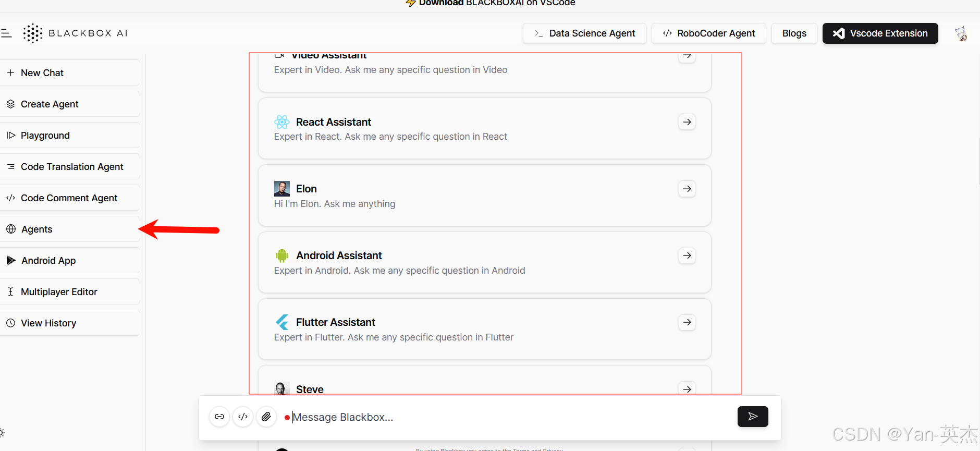Select the Elon card title
980x451 pixels.
coord(307,189)
